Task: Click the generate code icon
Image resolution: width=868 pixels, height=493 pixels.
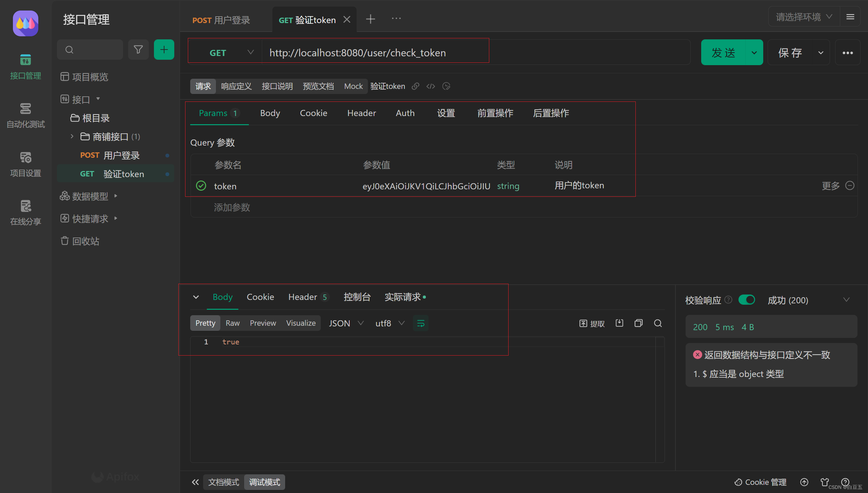Action: (431, 86)
